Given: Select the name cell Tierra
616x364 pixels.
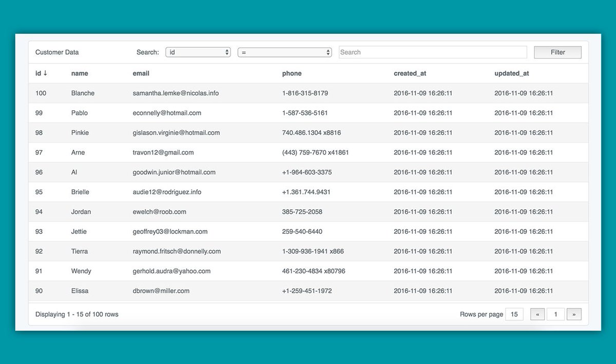Looking at the screenshot, I should pos(80,251).
